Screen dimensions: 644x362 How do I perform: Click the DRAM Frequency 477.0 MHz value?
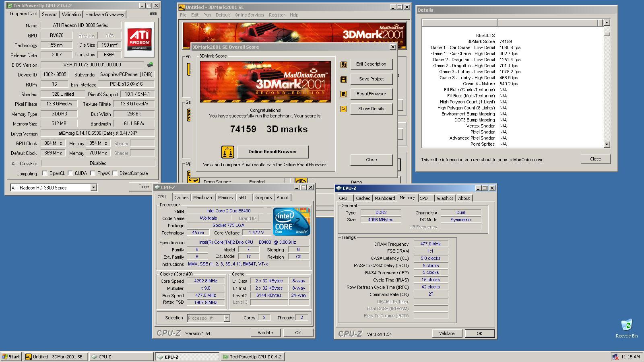tap(431, 244)
